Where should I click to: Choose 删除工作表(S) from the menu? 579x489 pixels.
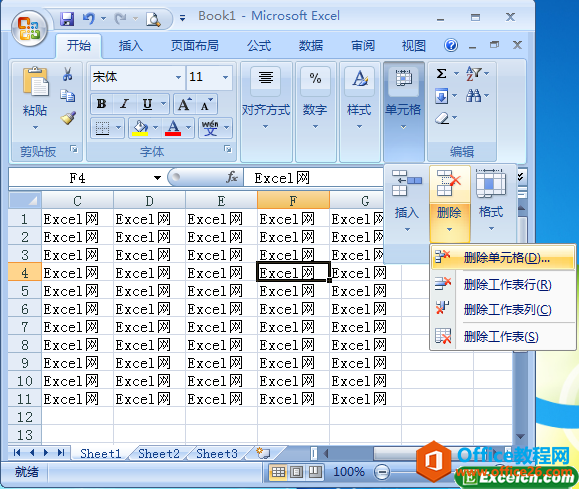tap(503, 336)
